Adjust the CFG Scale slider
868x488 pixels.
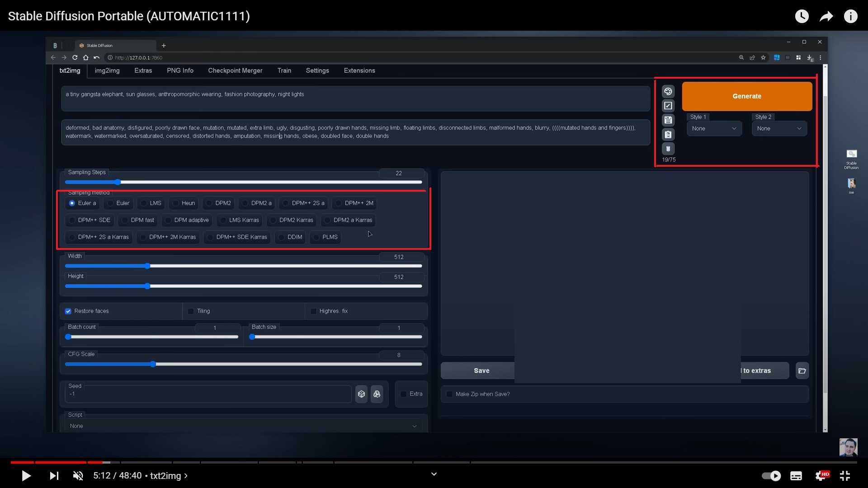pos(243,364)
